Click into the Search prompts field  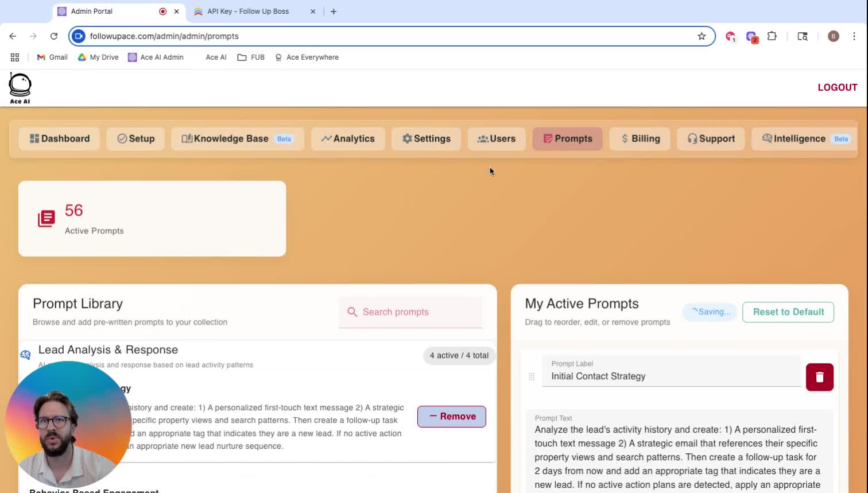[410, 312]
